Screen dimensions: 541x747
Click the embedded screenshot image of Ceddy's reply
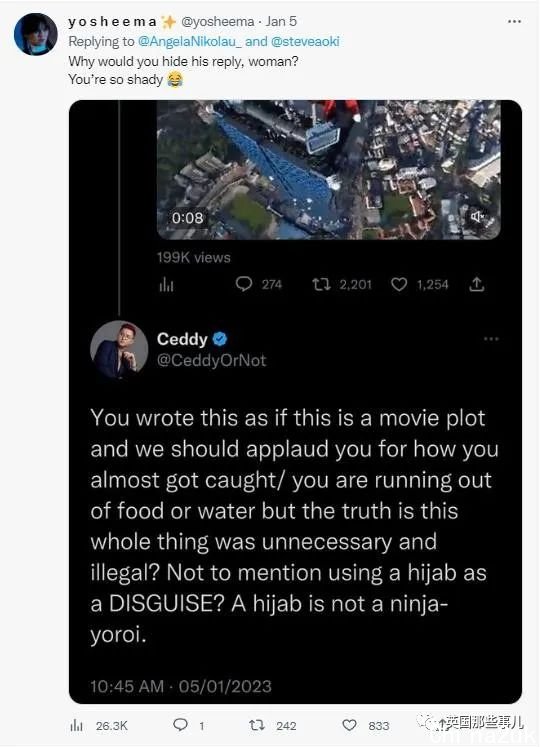(x=295, y=402)
